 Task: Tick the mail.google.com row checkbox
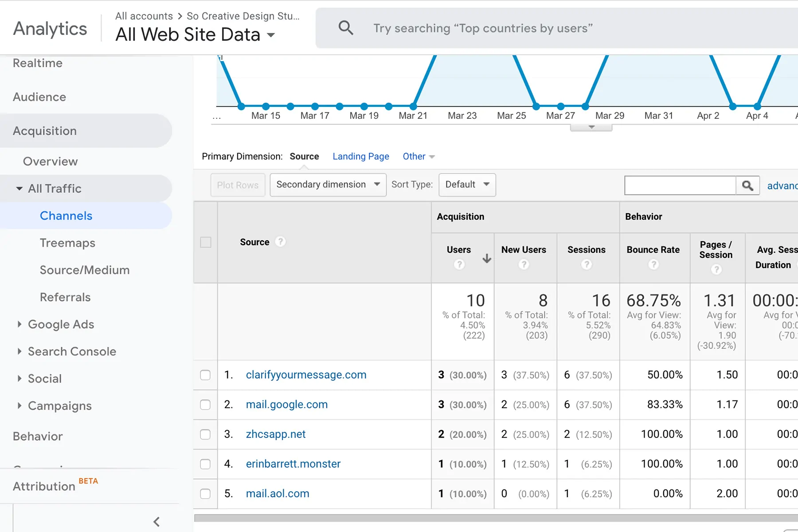coord(205,405)
